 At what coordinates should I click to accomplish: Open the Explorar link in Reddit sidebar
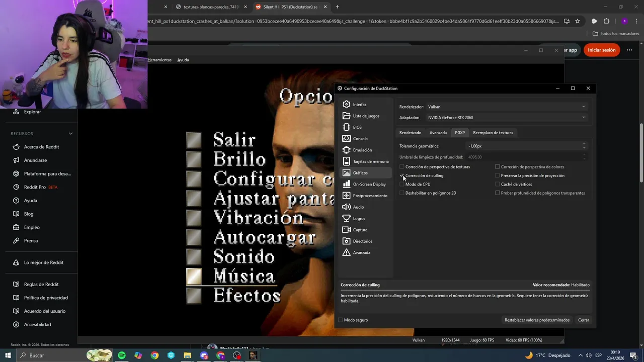[x=32, y=112]
